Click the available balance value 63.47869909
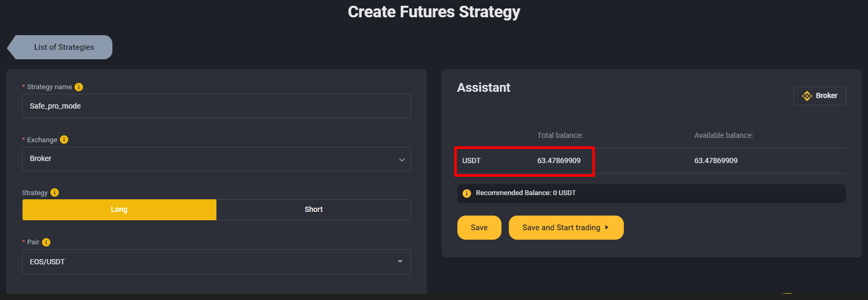Screen dimensions: 868x300 pos(716,160)
